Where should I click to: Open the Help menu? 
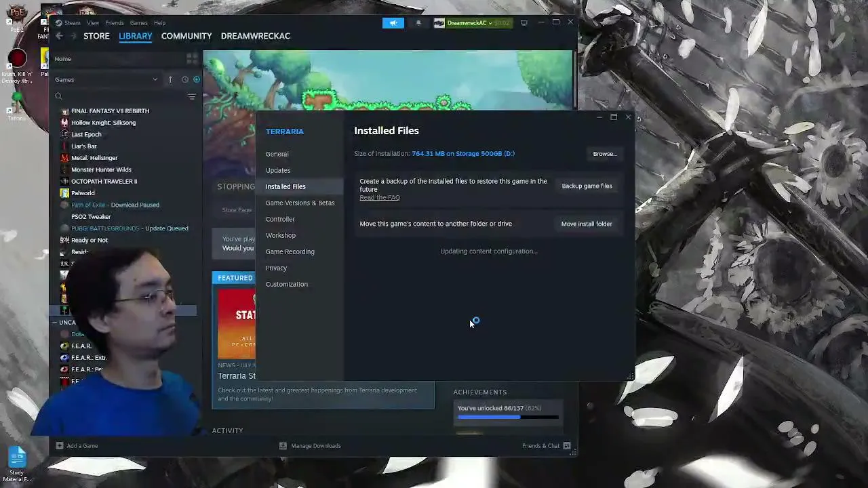click(159, 23)
